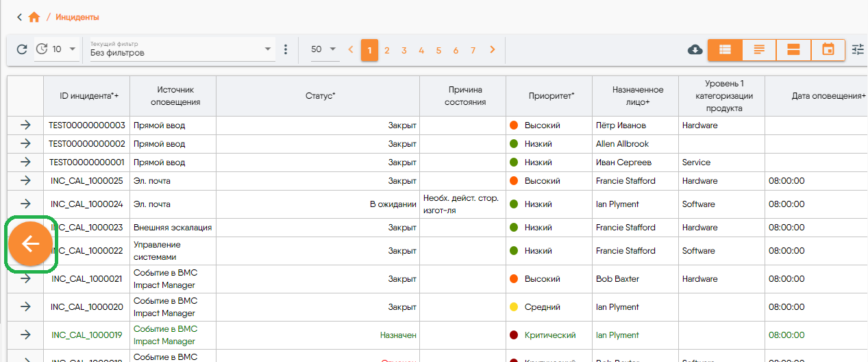Screen dimensions: 868x362
Task: Click Критический priority text for INC_CAL_1000019
Action: 550,335
